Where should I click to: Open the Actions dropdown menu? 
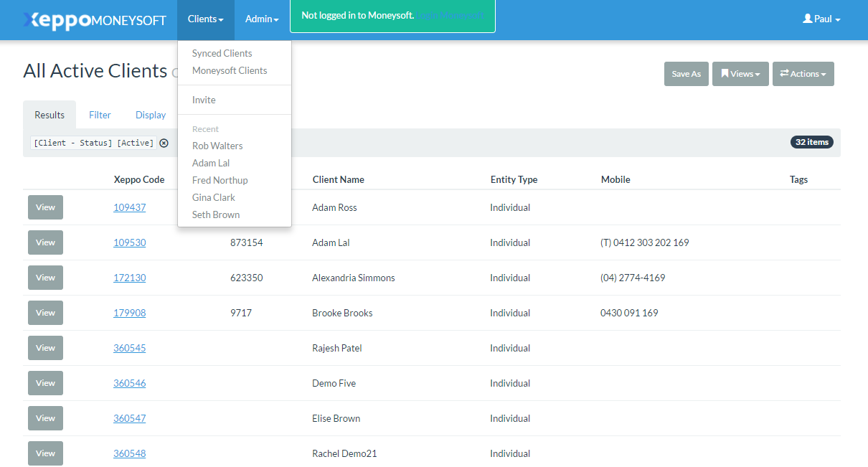pyautogui.click(x=803, y=74)
